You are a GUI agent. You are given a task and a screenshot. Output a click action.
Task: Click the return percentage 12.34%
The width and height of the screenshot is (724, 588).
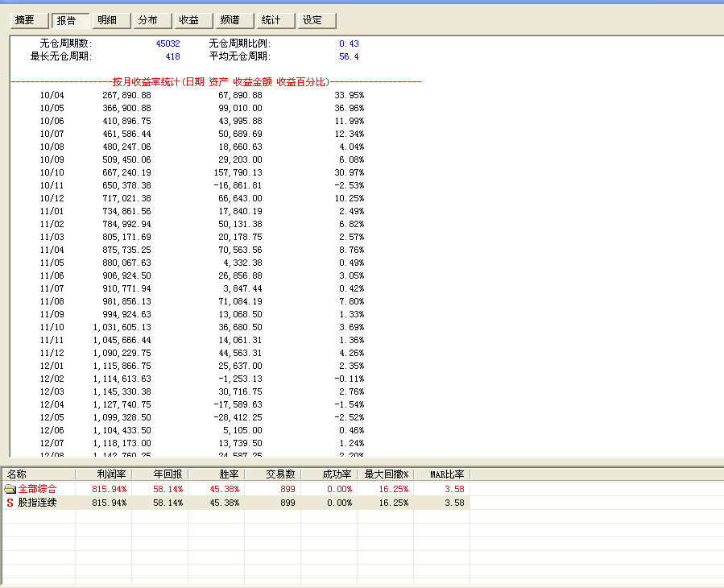(x=349, y=134)
